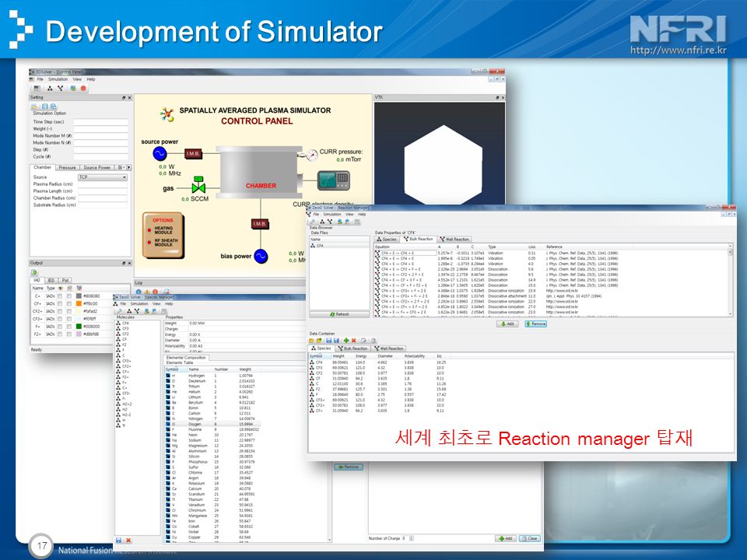Click red X icon in Data Container toolbar
This screenshot has width=747, height=560.
coord(353,341)
